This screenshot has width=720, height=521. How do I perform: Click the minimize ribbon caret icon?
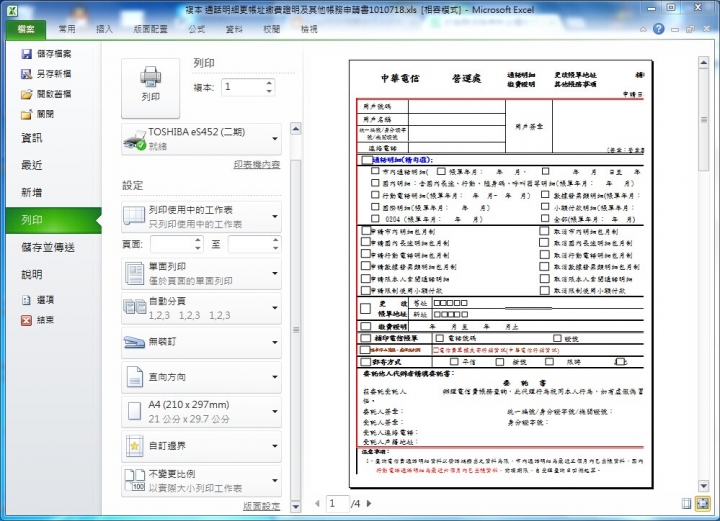(643, 29)
